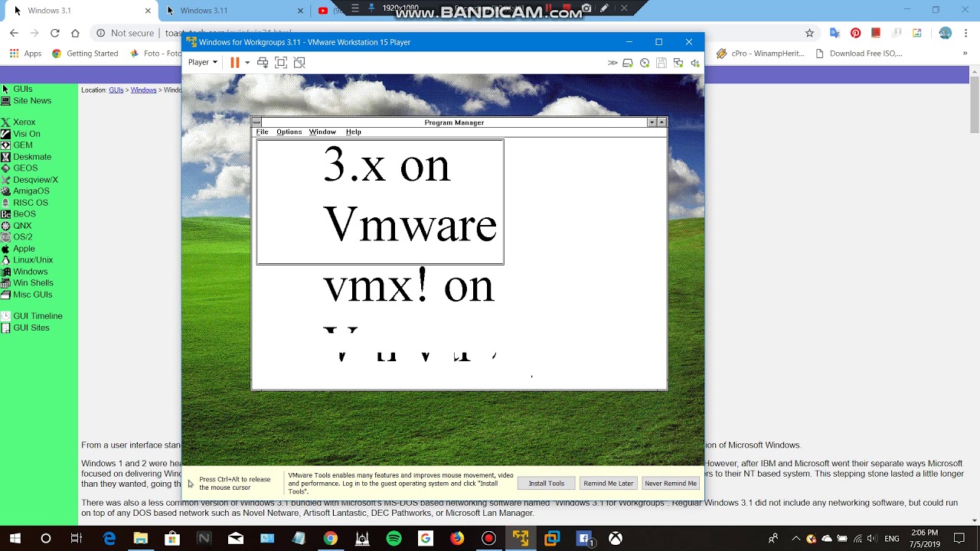The height and width of the screenshot is (551, 980).
Task: Open Xbox app from taskbar
Action: 615,539
